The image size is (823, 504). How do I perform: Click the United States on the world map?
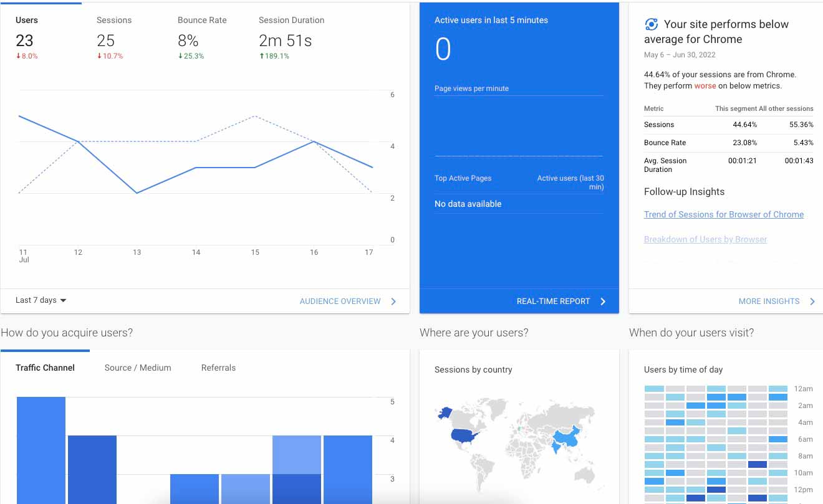click(x=463, y=435)
